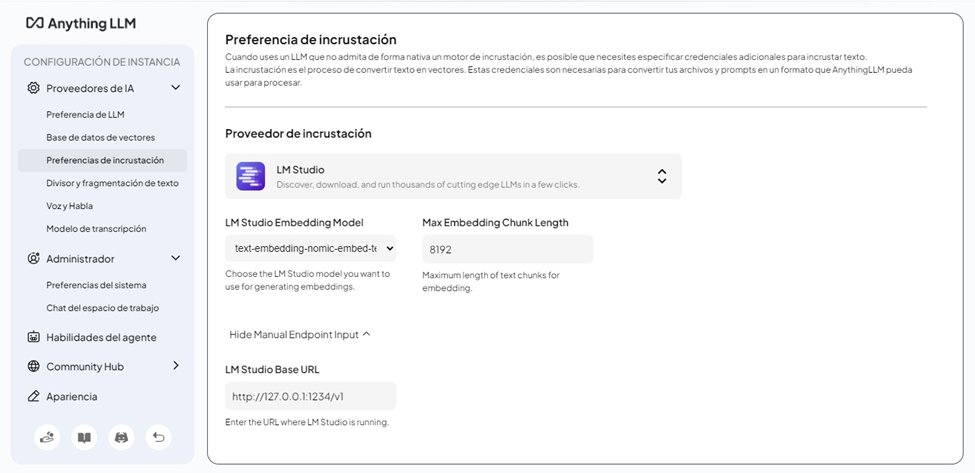975x473 pixels.
Task: Open the LM Studio Embedding Model dropdown
Action: click(x=310, y=248)
